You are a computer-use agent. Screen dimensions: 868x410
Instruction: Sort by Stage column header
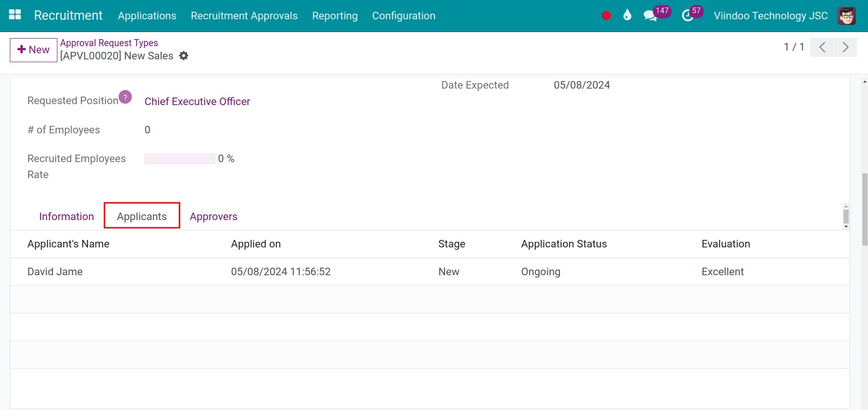(x=451, y=244)
